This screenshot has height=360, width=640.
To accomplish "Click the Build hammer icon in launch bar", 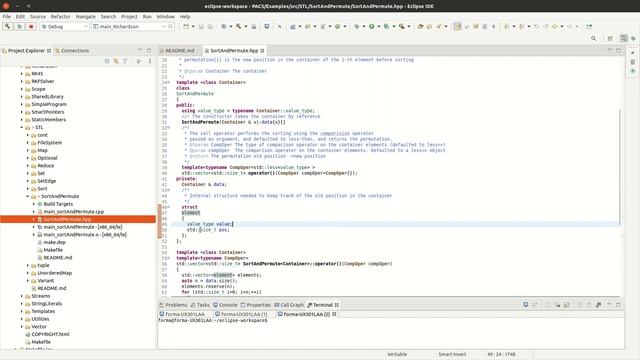I will pyautogui.click(x=7, y=27).
